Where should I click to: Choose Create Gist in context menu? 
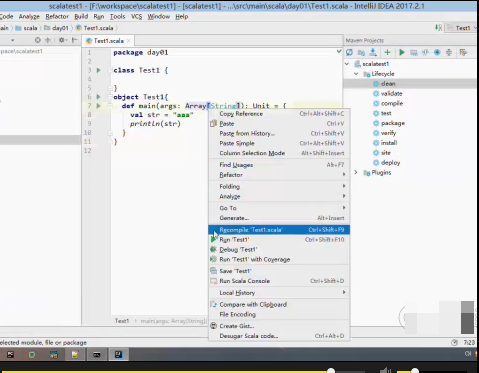[279, 326]
